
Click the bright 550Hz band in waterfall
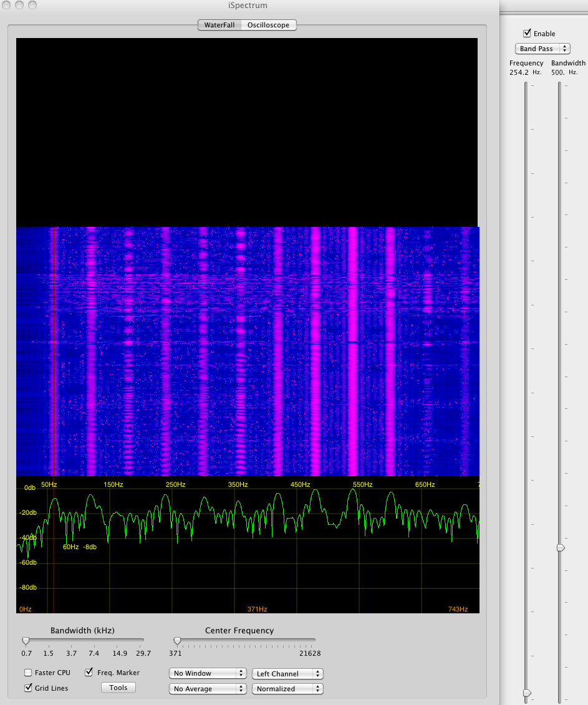pos(353,351)
